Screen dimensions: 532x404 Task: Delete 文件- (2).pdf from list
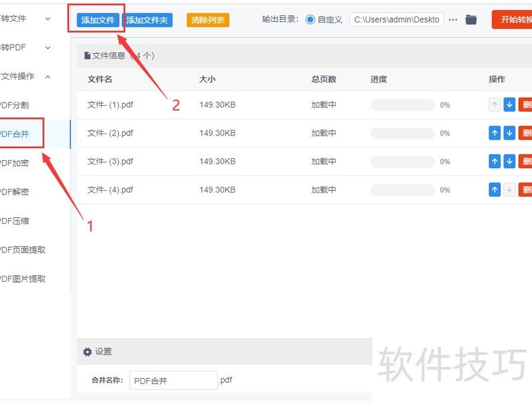tap(525, 133)
